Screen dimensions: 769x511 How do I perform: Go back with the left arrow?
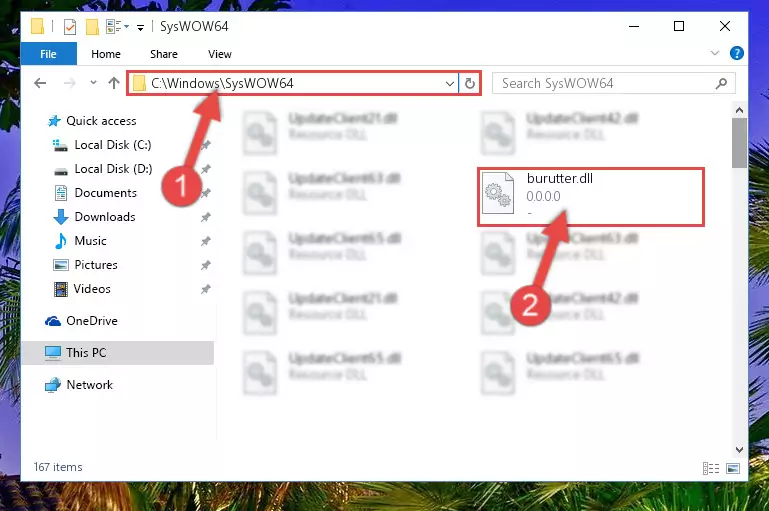point(40,83)
